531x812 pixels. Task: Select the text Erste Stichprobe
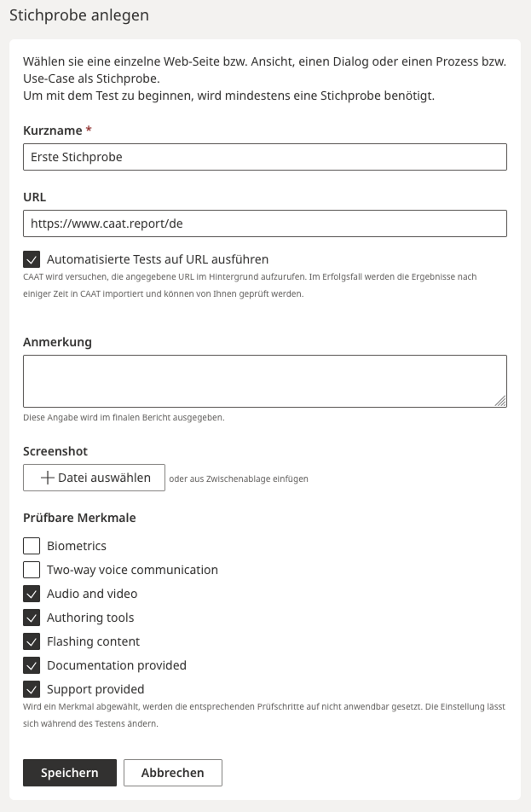78,157
